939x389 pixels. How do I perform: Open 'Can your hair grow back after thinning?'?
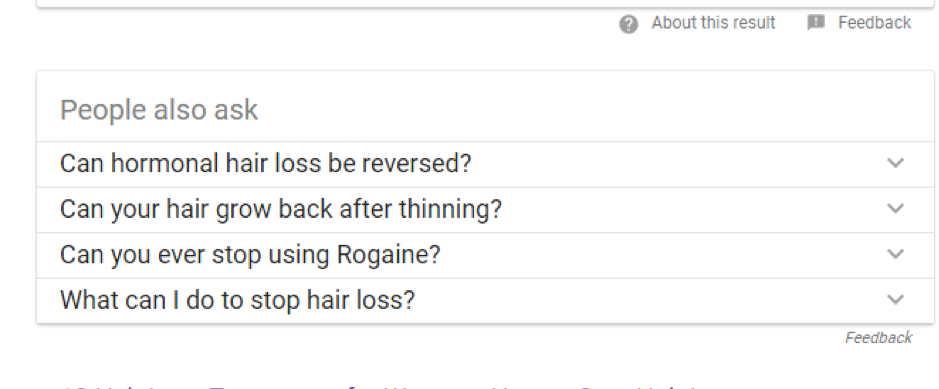[x=477, y=209]
